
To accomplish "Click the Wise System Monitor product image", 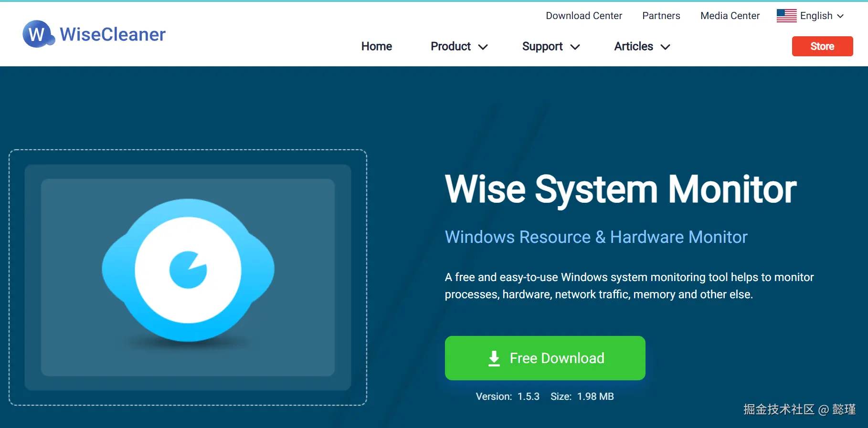I will tap(188, 278).
